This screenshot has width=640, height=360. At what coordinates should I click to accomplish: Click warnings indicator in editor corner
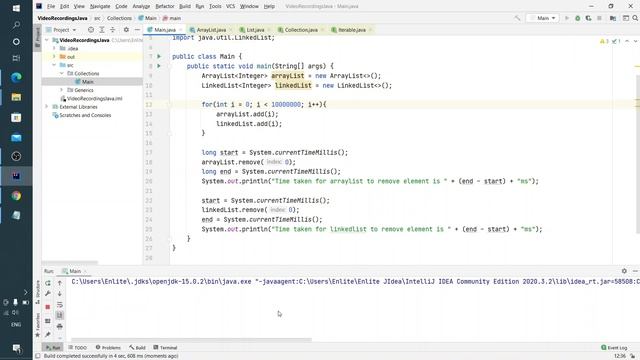pos(605,41)
